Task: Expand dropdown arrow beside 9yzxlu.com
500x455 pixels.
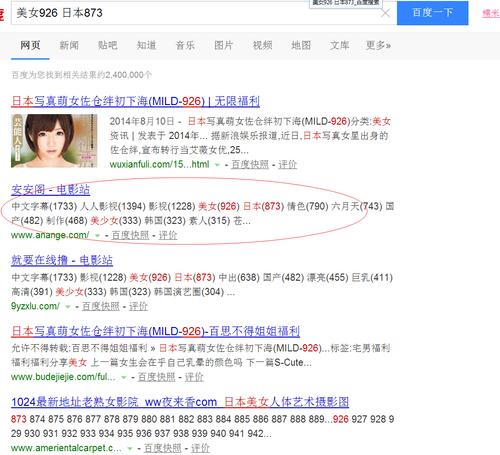Action: 68,307
